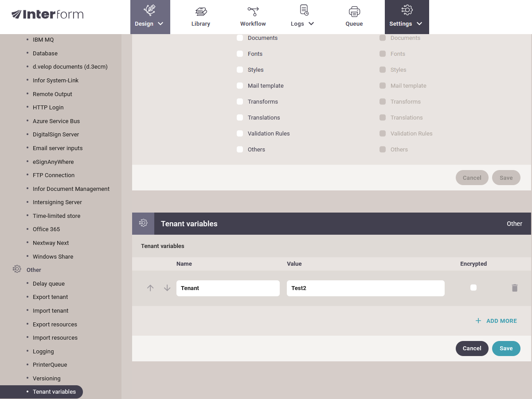The image size is (532, 399).
Task: Click the gear icon in Tenant variables header
Action: [x=143, y=223]
